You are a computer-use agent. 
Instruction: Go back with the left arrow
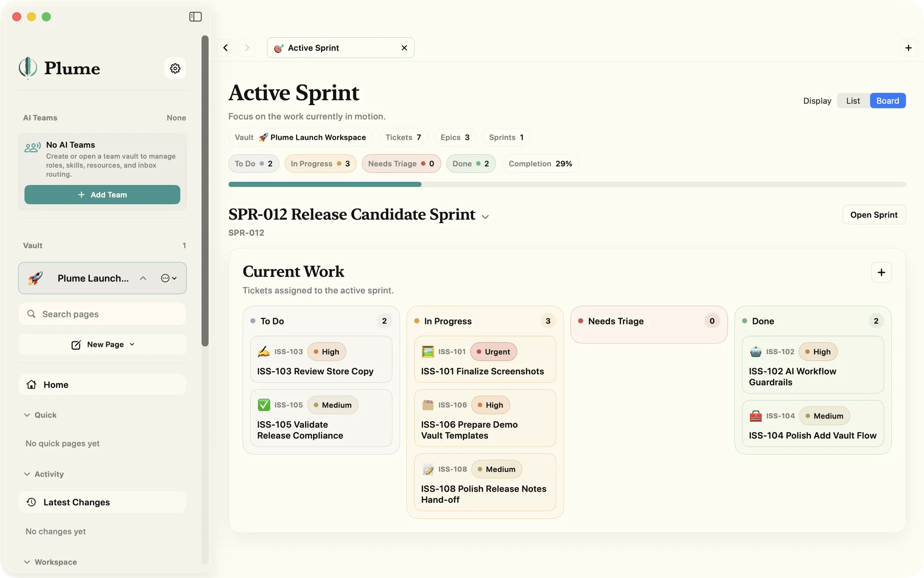coord(225,48)
